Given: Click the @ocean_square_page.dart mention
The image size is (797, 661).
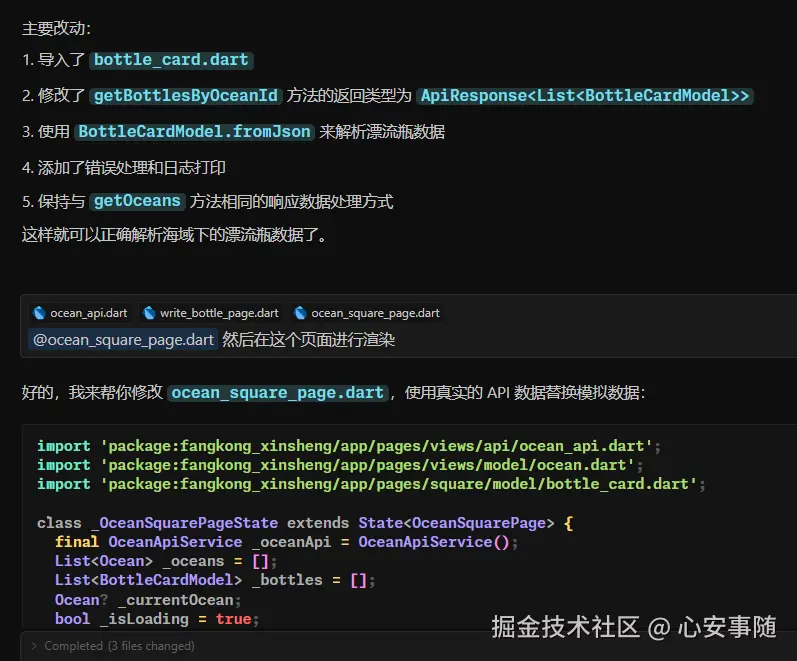Looking at the screenshot, I should pos(123,339).
